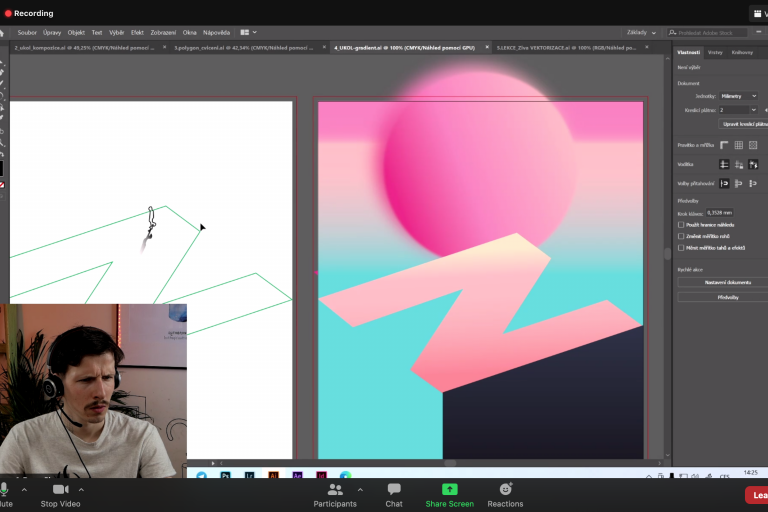Click the Zoom Share Screen icon
Image resolution: width=768 pixels, height=512 pixels.
(x=449, y=490)
